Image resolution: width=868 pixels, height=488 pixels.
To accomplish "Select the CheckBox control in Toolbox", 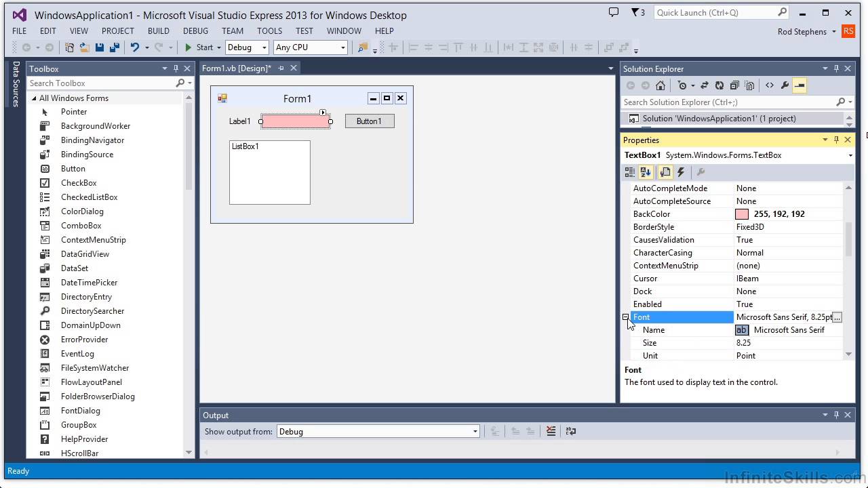I will pos(79,183).
